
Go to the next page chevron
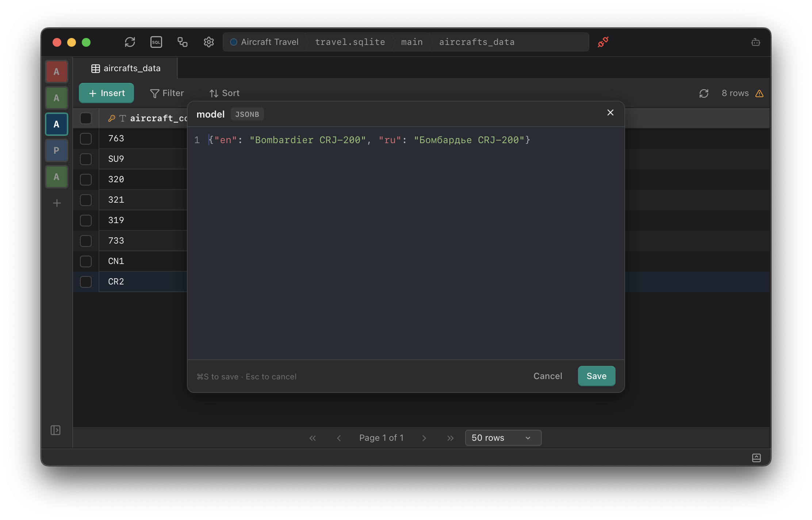pos(424,438)
